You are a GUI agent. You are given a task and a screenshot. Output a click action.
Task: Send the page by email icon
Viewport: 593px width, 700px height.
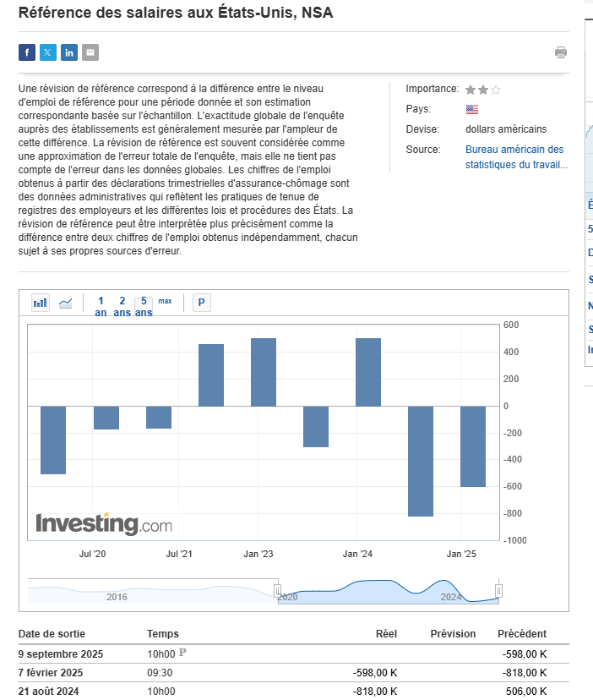[90, 52]
